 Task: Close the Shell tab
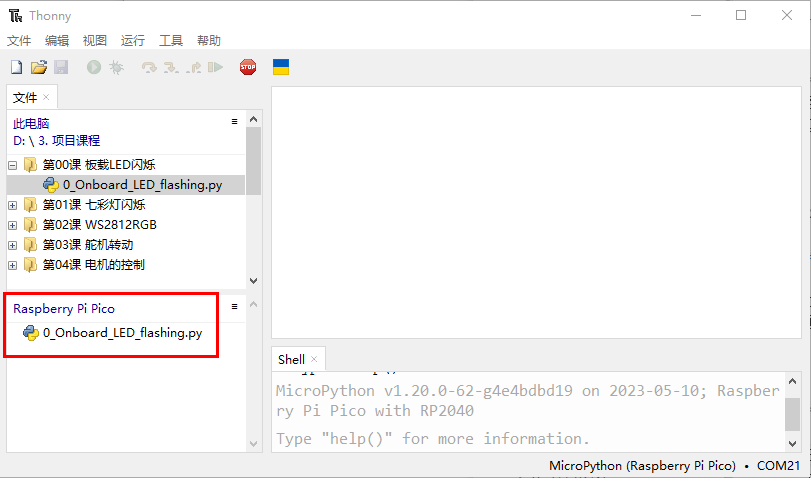tap(314, 359)
